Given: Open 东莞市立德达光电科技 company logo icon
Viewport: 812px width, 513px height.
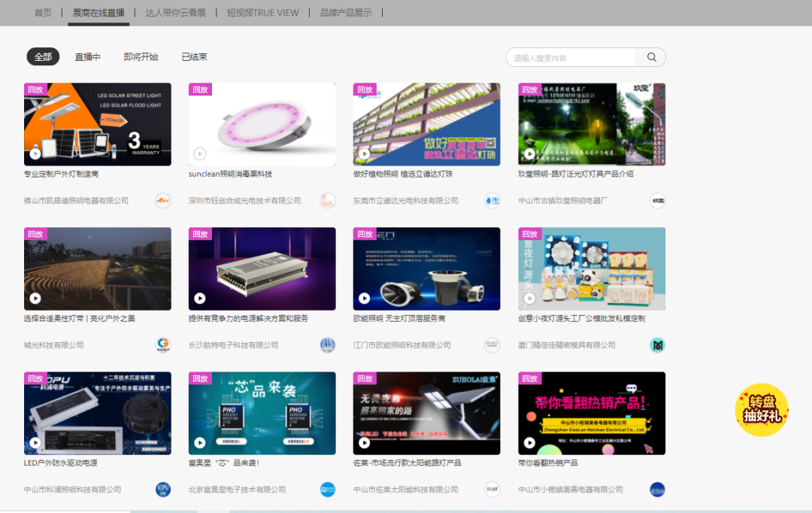Looking at the screenshot, I should click(492, 201).
